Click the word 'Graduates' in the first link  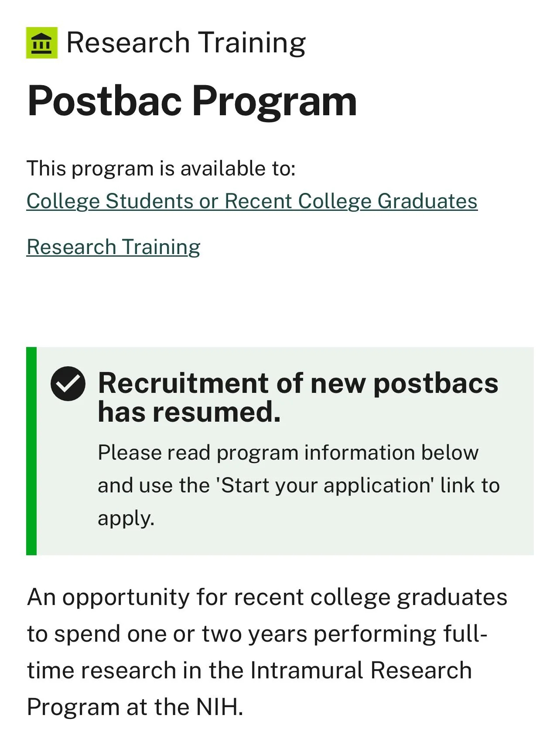click(x=427, y=201)
